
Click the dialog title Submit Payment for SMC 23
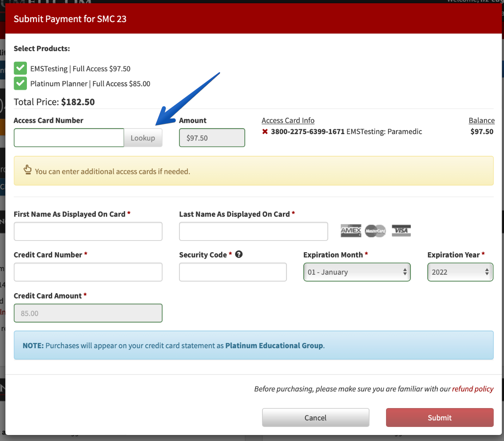(x=70, y=19)
